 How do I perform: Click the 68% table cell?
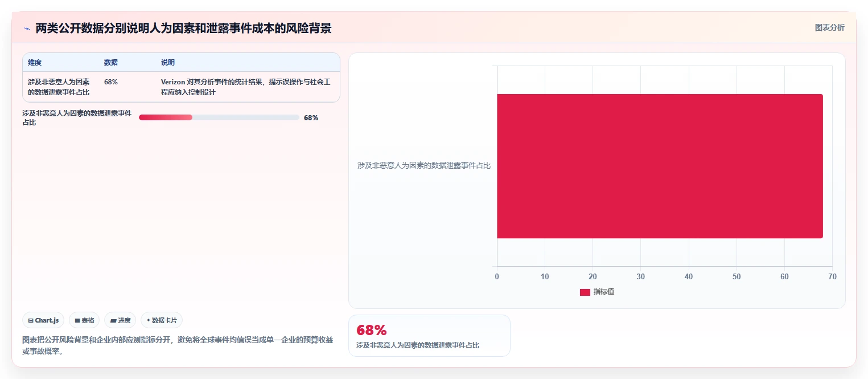(111, 82)
